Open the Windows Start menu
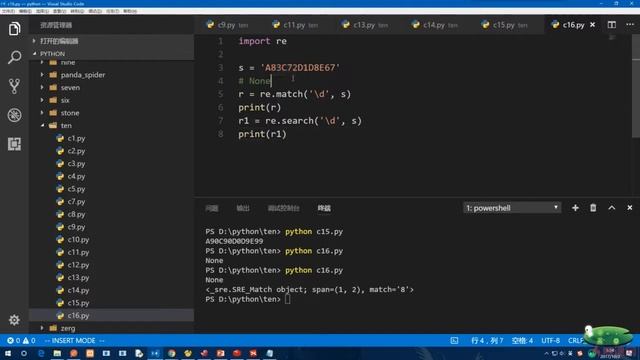Image resolution: width=640 pixels, height=360 pixels. (8, 353)
